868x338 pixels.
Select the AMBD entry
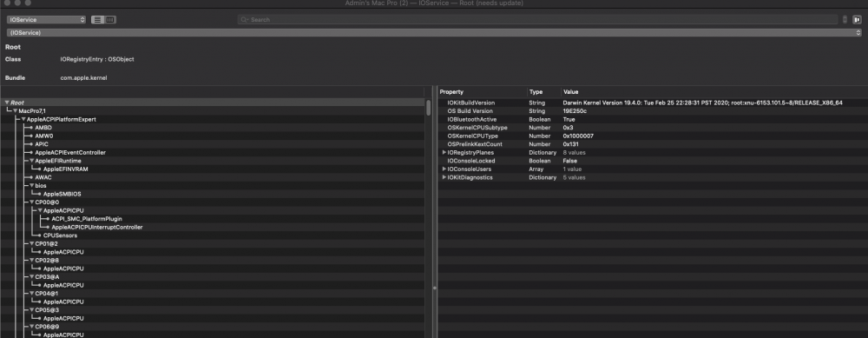43,128
